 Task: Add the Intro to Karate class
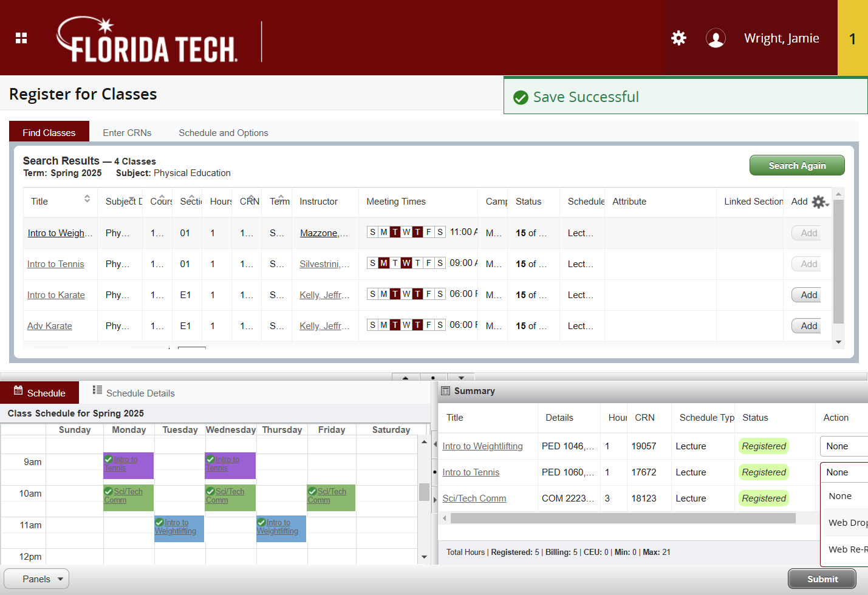tap(806, 295)
